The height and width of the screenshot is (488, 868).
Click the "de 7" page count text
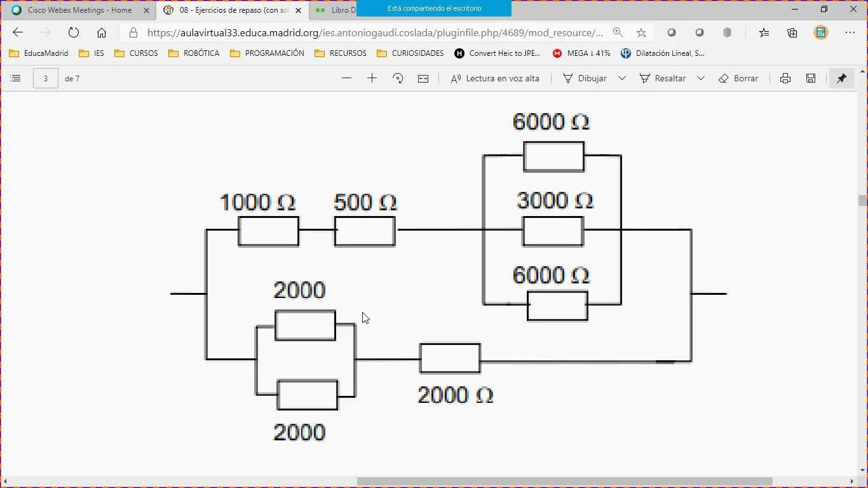click(x=72, y=79)
